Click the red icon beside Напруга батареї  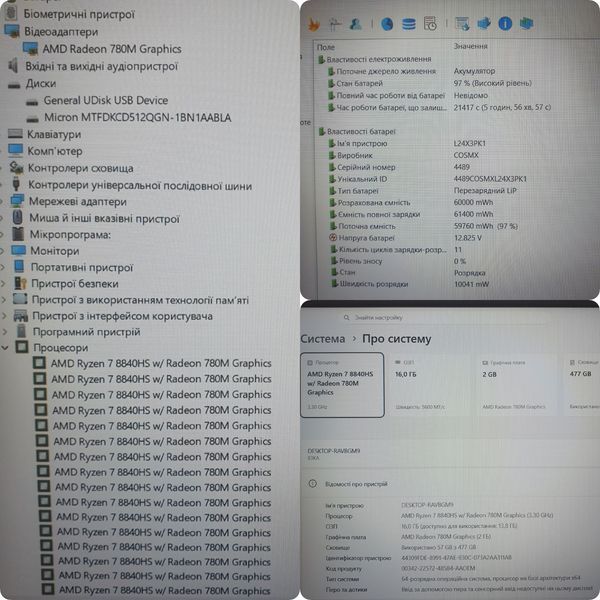[333, 238]
